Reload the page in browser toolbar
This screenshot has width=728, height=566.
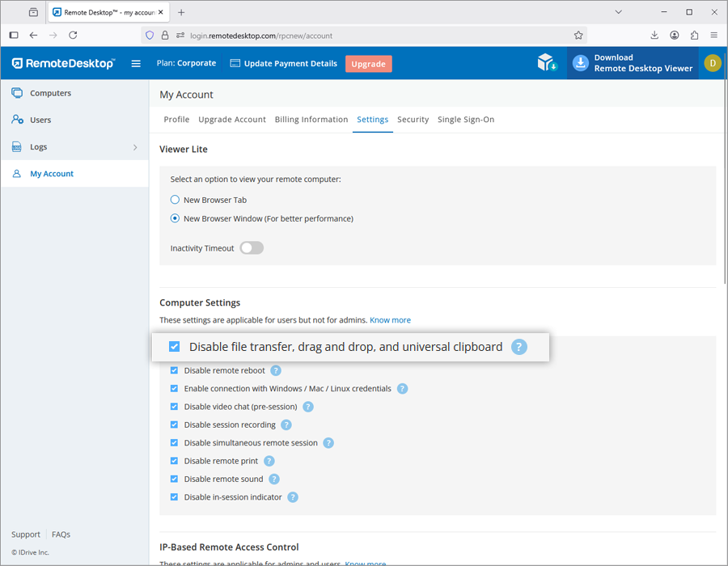[x=73, y=36]
